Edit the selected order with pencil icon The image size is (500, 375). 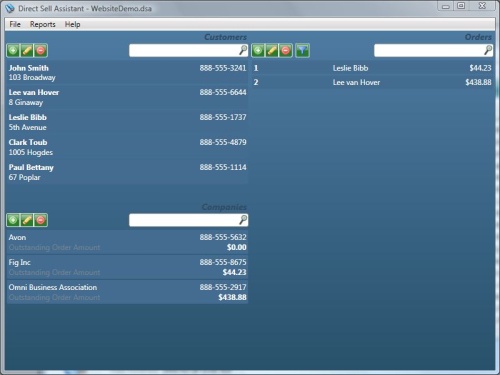point(272,51)
